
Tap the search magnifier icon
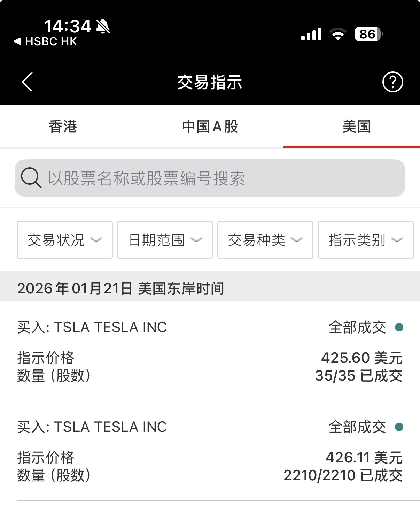click(x=31, y=178)
